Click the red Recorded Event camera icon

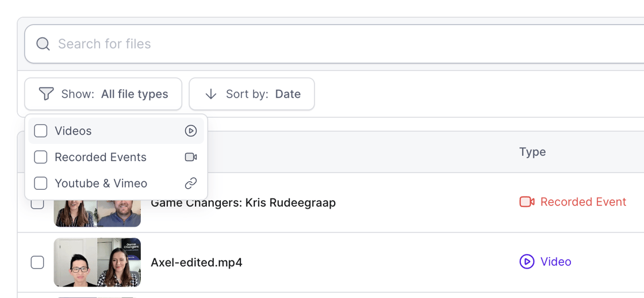tap(527, 202)
